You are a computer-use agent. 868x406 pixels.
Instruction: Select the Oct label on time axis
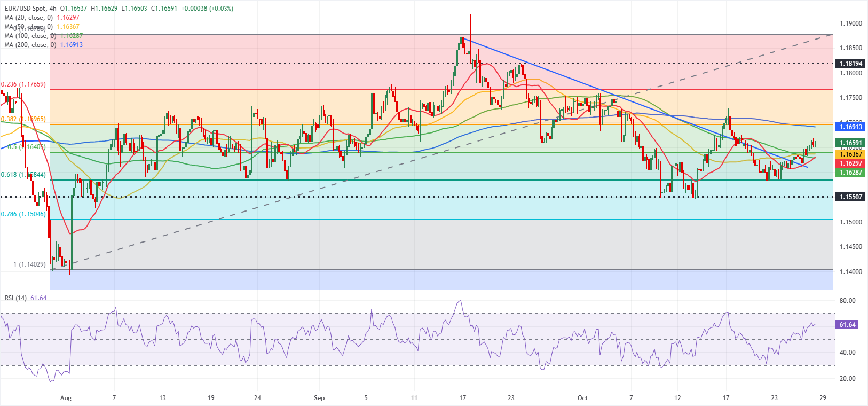point(582,398)
